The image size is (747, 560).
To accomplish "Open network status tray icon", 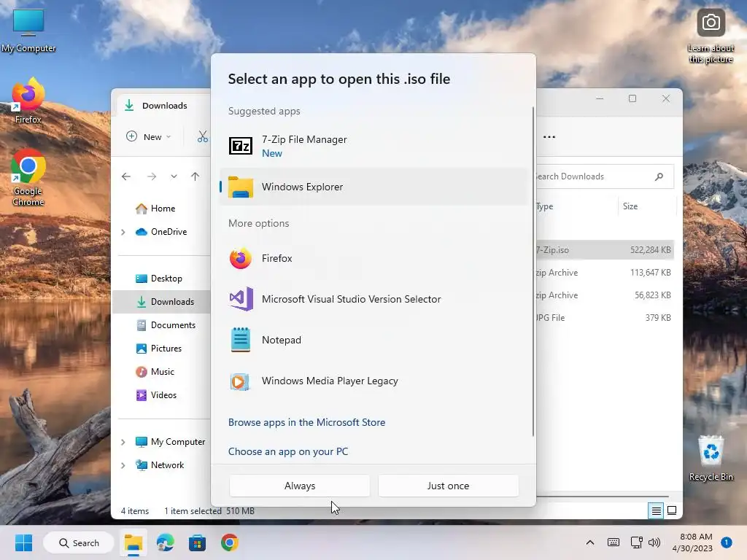I will click(x=636, y=542).
